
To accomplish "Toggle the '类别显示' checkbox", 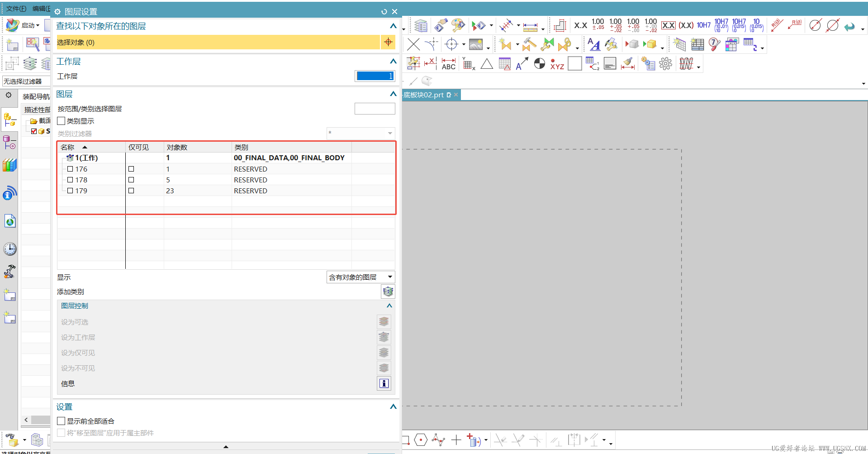I will tap(62, 121).
